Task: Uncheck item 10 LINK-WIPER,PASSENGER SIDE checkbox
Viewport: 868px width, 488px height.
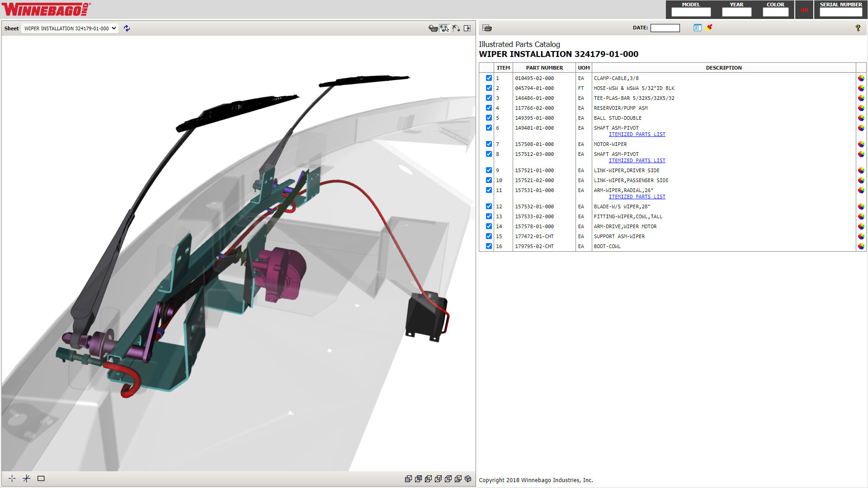Action: click(489, 180)
